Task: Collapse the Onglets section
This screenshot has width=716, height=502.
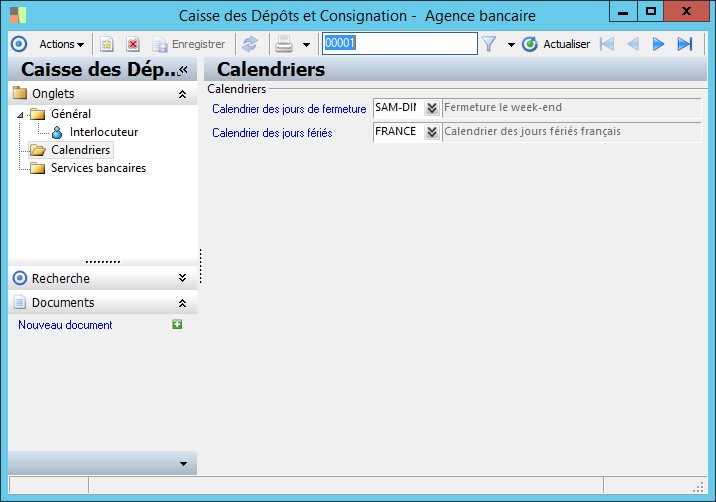Action: coord(182,94)
